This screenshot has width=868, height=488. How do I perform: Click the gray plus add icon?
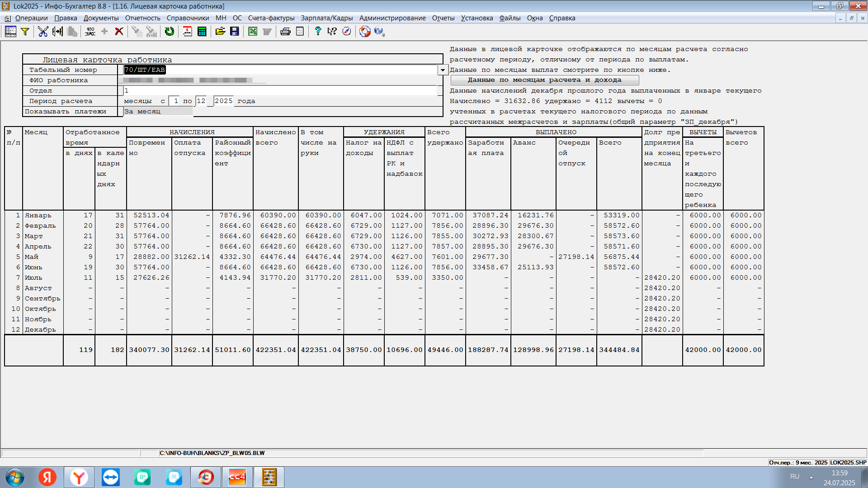click(x=104, y=31)
